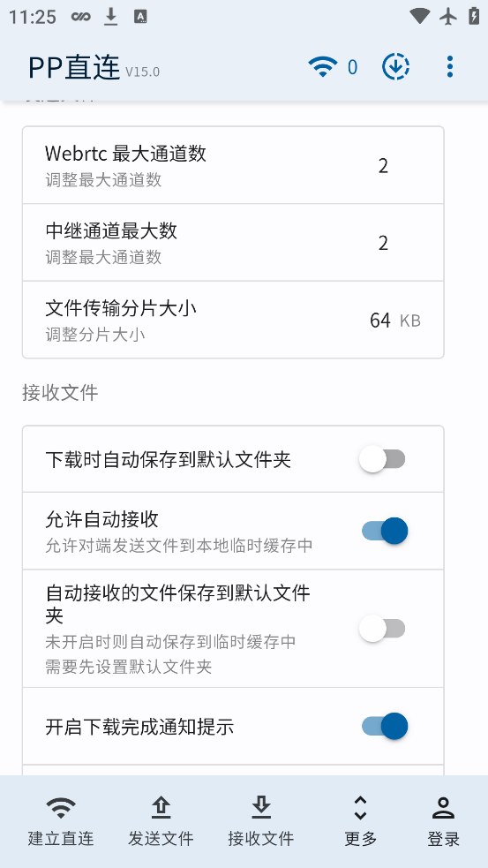Tap the download arrow in status bar

pyautogui.click(x=111, y=17)
